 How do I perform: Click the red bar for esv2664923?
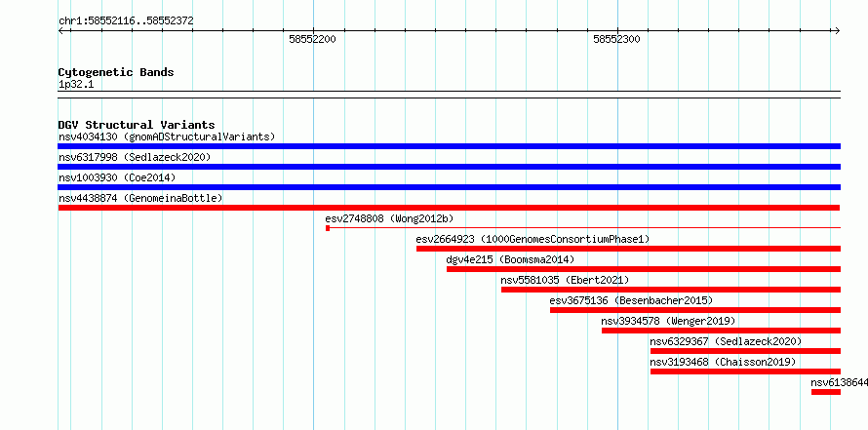(x=628, y=249)
